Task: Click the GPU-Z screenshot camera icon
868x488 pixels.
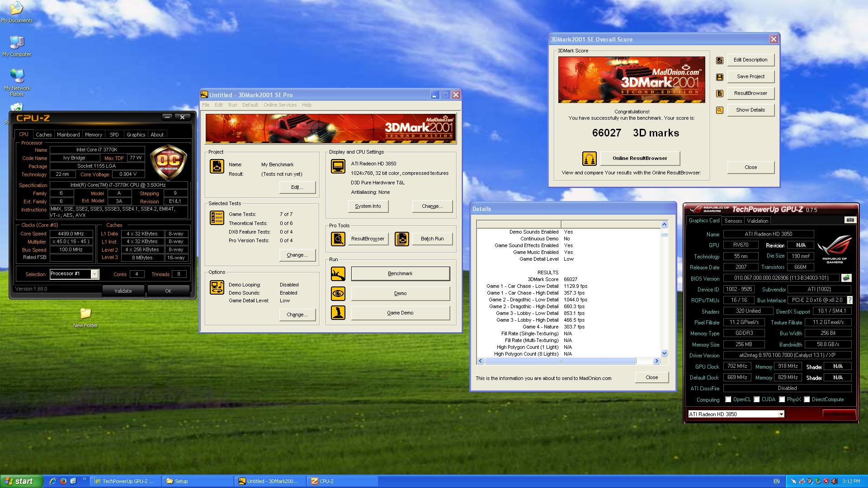Action: coord(850,220)
